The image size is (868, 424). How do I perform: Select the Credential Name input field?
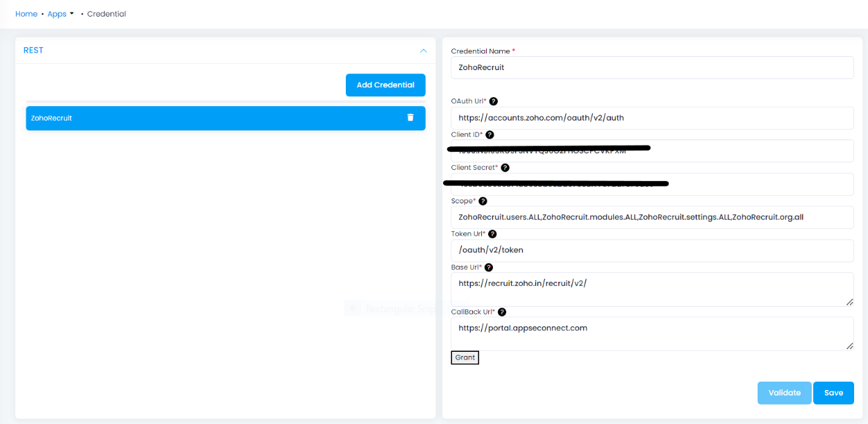point(651,67)
